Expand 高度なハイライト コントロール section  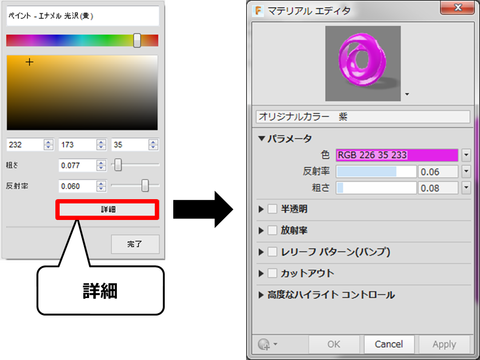click(261, 295)
